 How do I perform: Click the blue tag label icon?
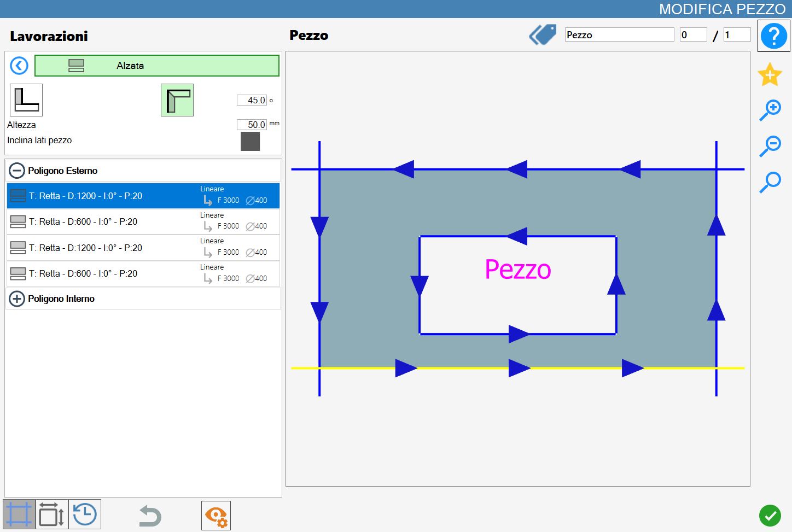543,35
